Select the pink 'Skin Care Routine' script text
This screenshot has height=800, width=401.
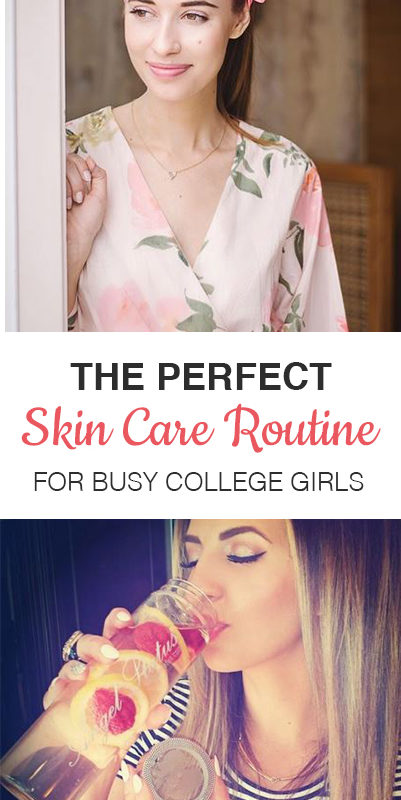(x=200, y=429)
